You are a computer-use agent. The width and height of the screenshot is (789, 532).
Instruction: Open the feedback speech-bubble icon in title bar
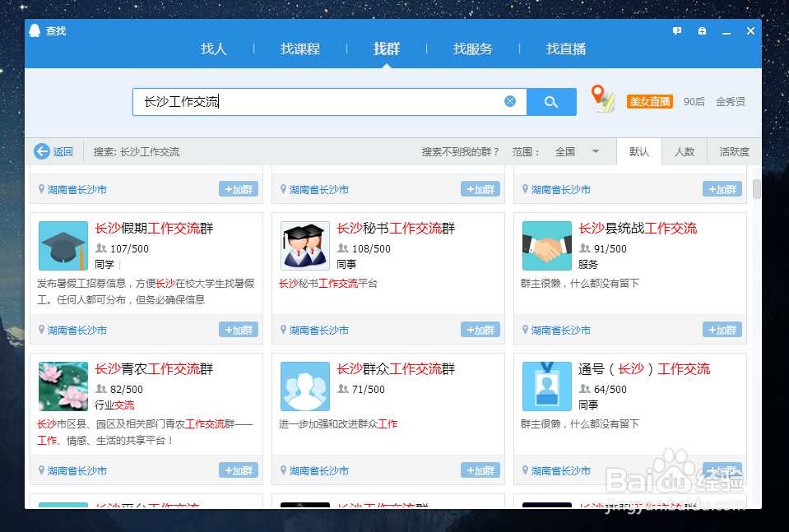click(x=676, y=30)
